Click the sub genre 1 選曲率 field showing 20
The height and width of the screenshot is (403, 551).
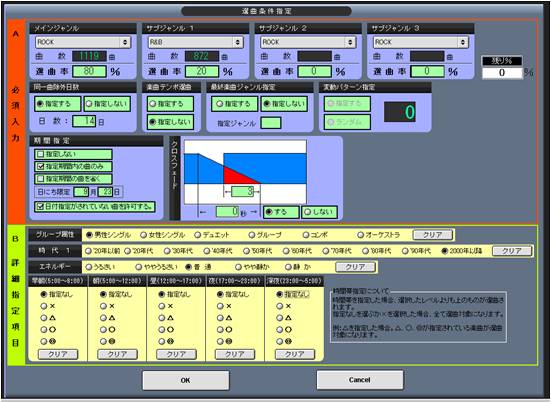pyautogui.click(x=202, y=71)
